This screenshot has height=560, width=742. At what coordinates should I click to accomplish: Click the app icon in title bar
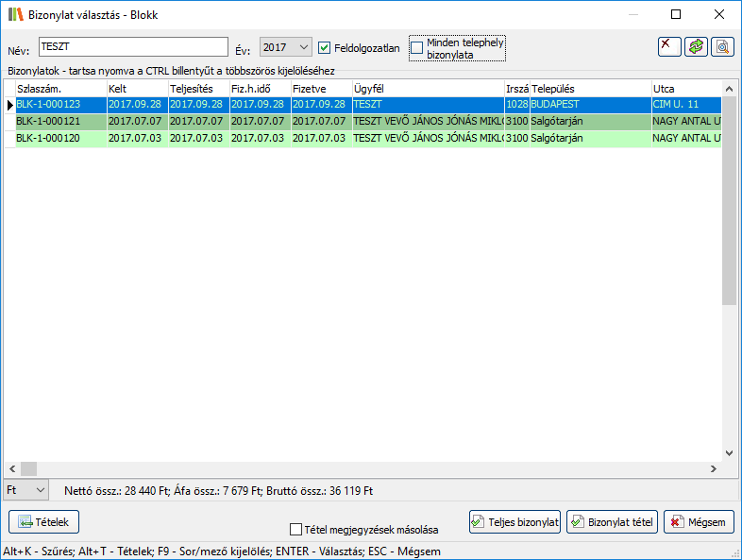pos(15,14)
